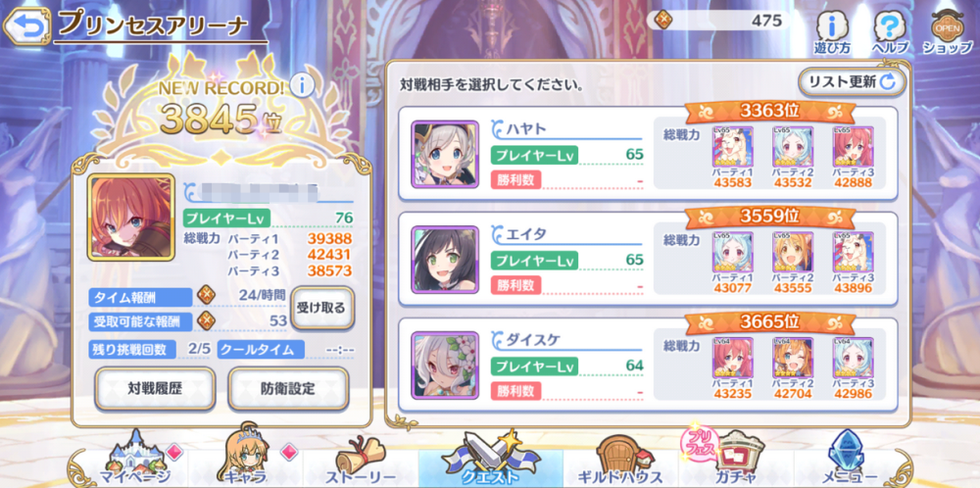The image size is (980, 488).
Task: Refresh opponents with リスト更新 button
Action: click(853, 81)
